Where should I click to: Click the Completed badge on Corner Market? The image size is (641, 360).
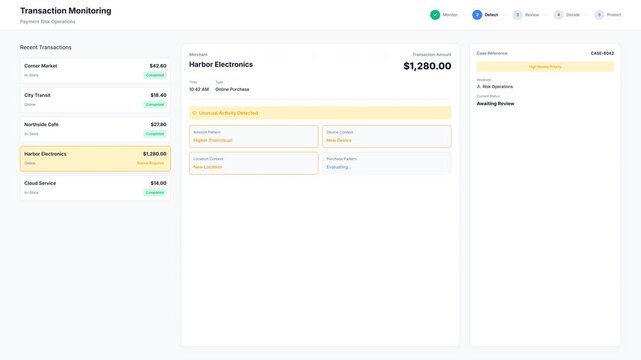[x=155, y=75]
